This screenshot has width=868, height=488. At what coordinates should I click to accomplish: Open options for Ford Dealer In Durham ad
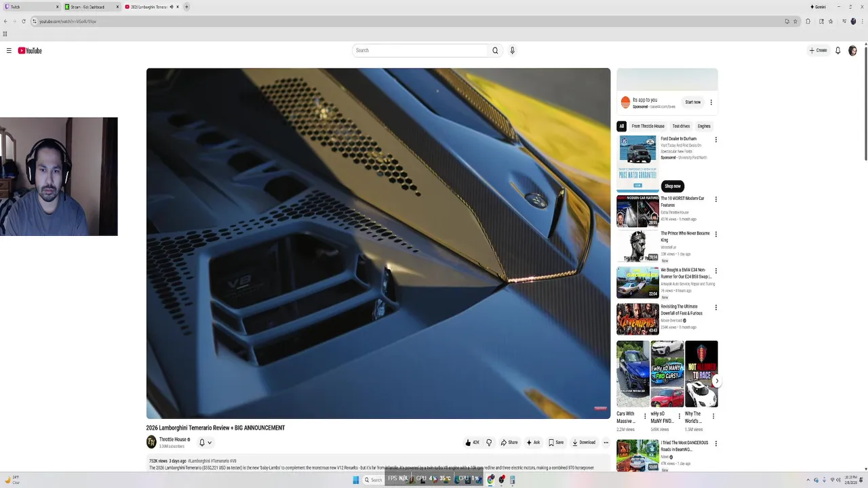715,140
